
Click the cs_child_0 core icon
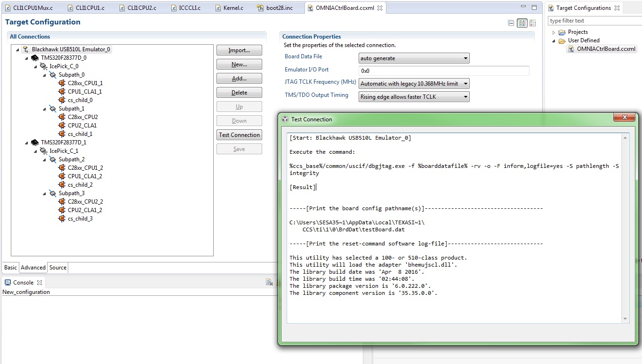pos(62,100)
